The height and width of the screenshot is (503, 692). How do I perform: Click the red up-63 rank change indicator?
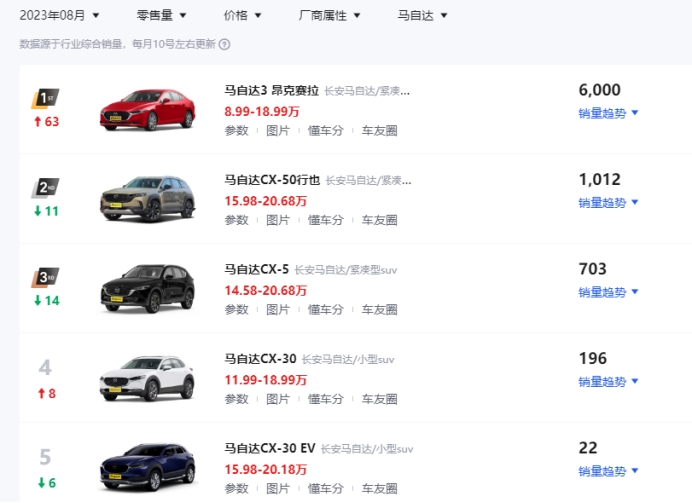46,122
